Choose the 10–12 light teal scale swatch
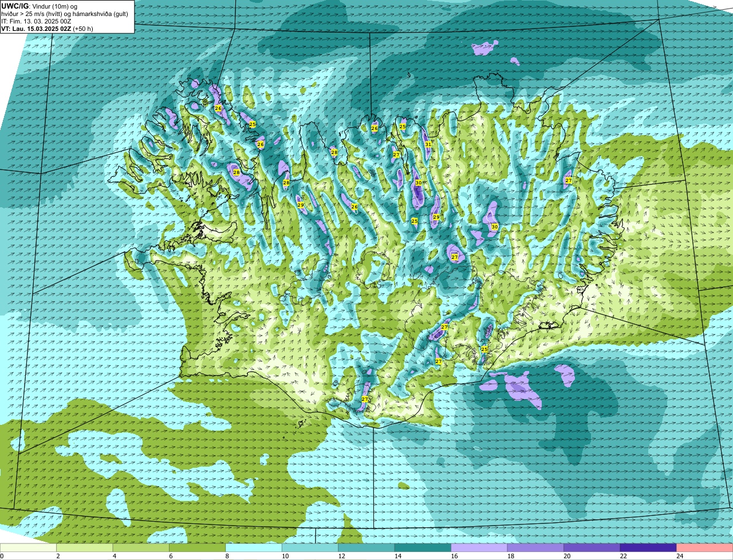Screen dimensions: 733x560 point(310,547)
